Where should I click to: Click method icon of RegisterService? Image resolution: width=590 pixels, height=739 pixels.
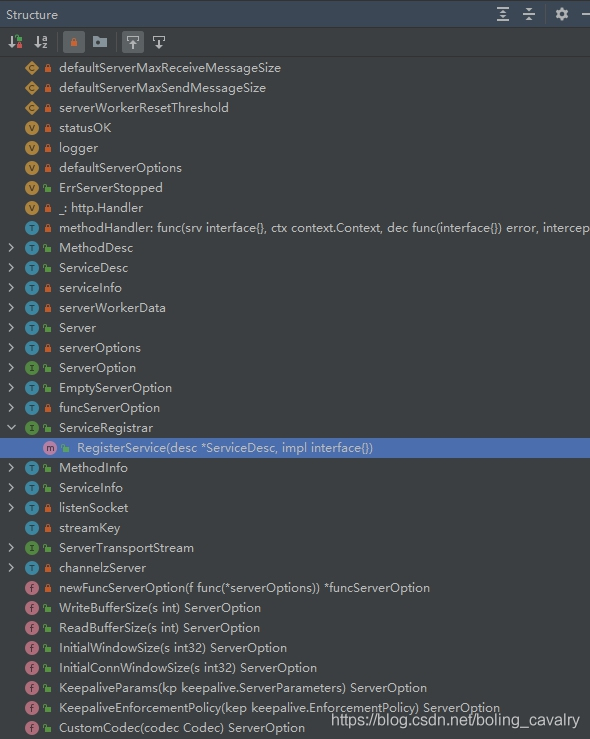49,448
